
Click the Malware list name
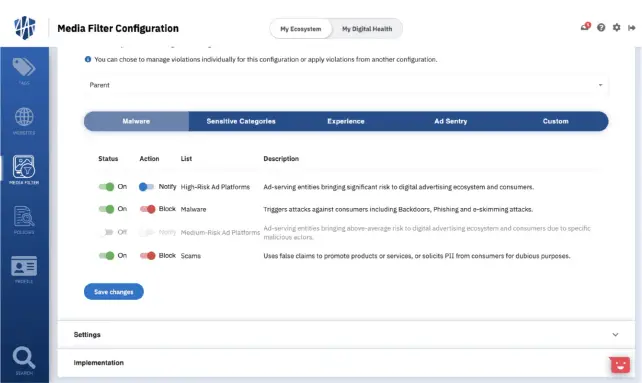pos(193,209)
